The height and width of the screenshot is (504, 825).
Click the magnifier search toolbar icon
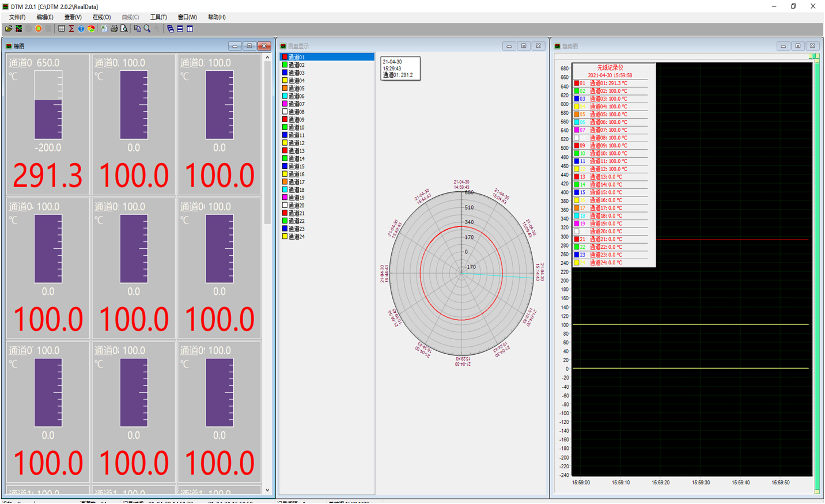click(x=147, y=29)
